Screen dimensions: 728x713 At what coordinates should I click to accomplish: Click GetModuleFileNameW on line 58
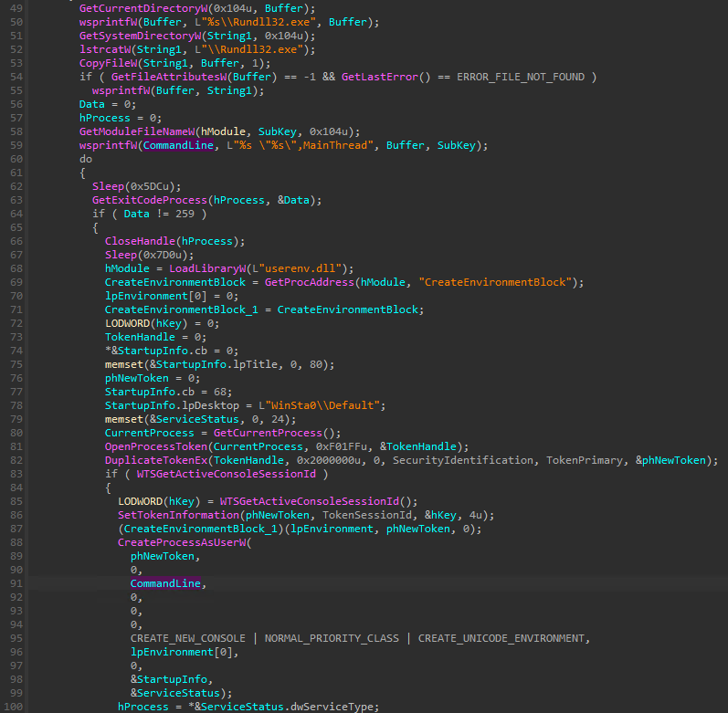pyautogui.click(x=137, y=131)
